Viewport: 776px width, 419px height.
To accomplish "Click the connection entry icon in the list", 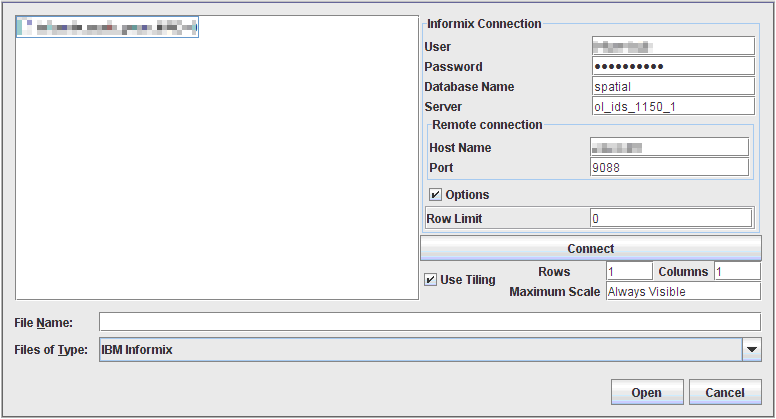I will [x=26, y=28].
